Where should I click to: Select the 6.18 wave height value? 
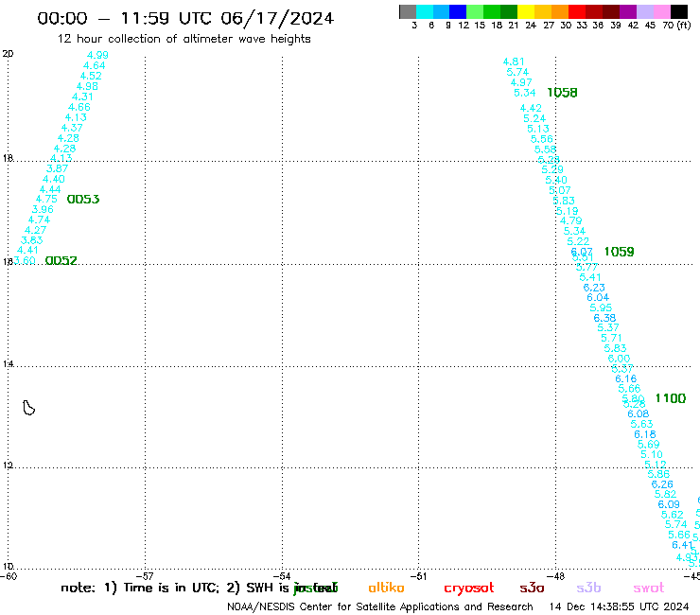645,434
